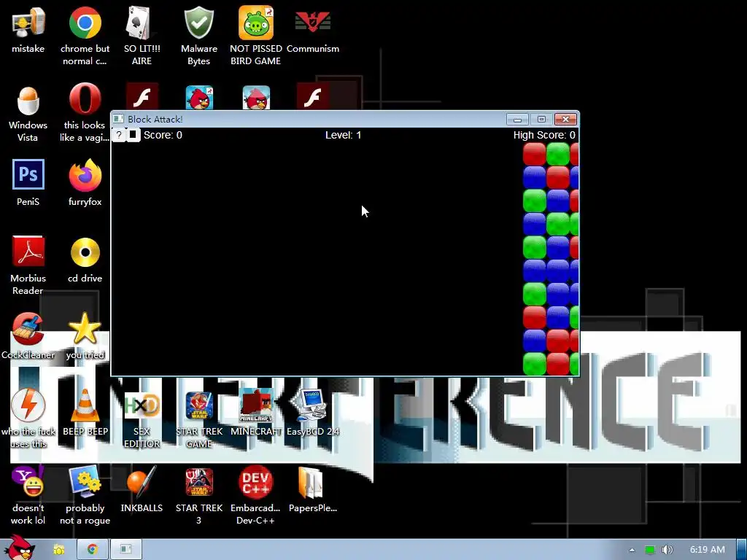
Task: Click the green block atop the second block column
Action: click(558, 154)
